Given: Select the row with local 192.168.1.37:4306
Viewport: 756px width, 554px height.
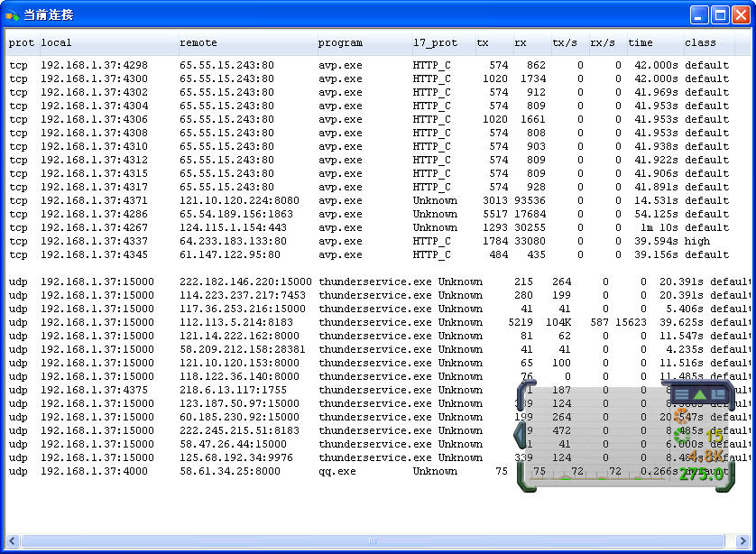Looking at the screenshot, I should click(x=369, y=119).
